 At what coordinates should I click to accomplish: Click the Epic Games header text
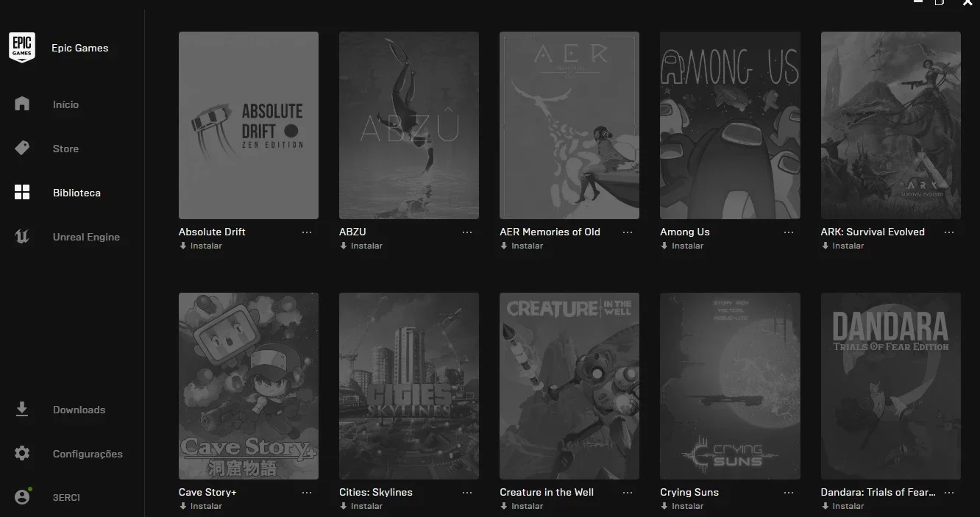click(79, 48)
